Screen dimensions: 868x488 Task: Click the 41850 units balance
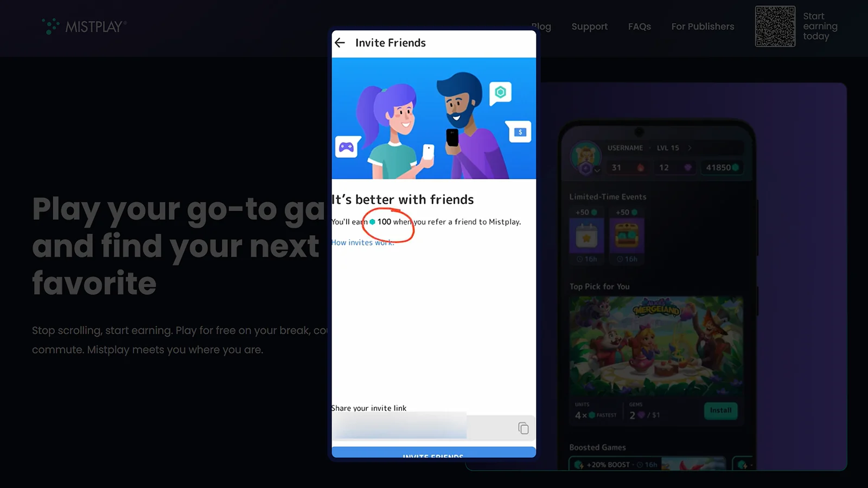[722, 168]
